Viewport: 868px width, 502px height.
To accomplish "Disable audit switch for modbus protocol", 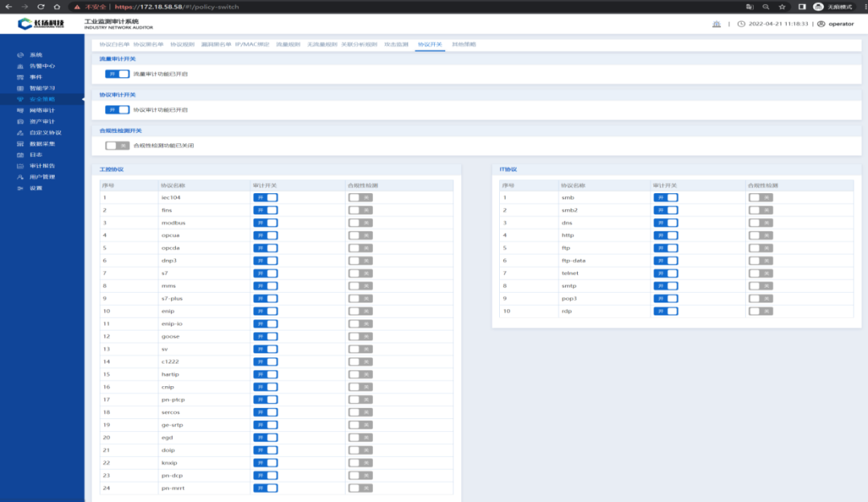I will [x=265, y=223].
